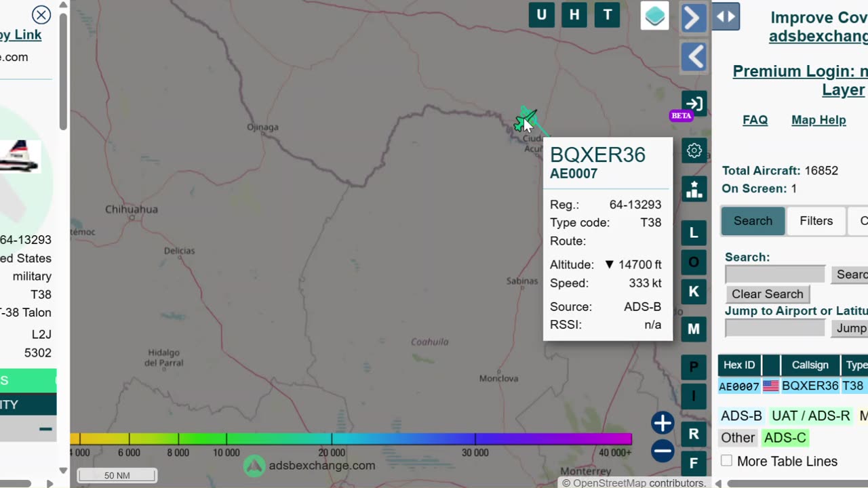
Task: Click the Other legend label
Action: pos(738,438)
